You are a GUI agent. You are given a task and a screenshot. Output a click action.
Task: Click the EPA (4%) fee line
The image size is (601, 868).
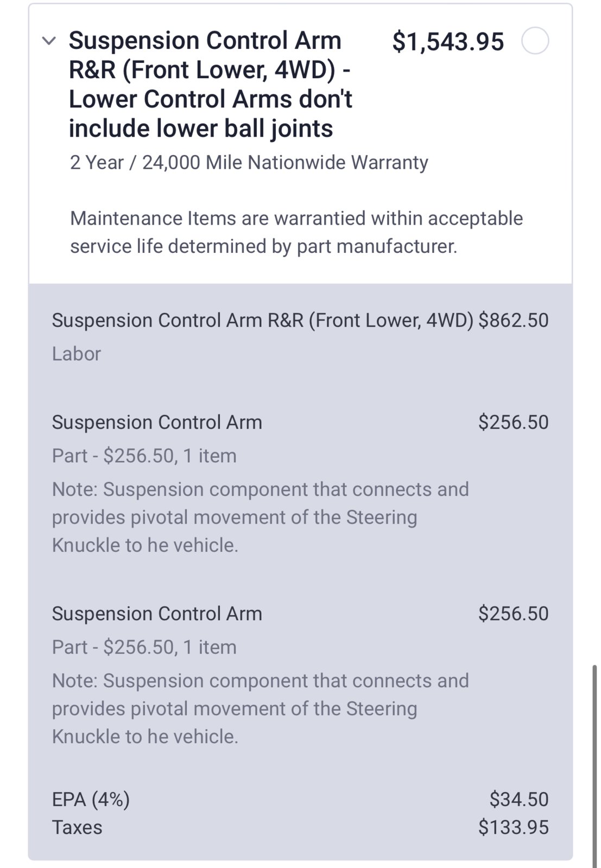[300, 799]
